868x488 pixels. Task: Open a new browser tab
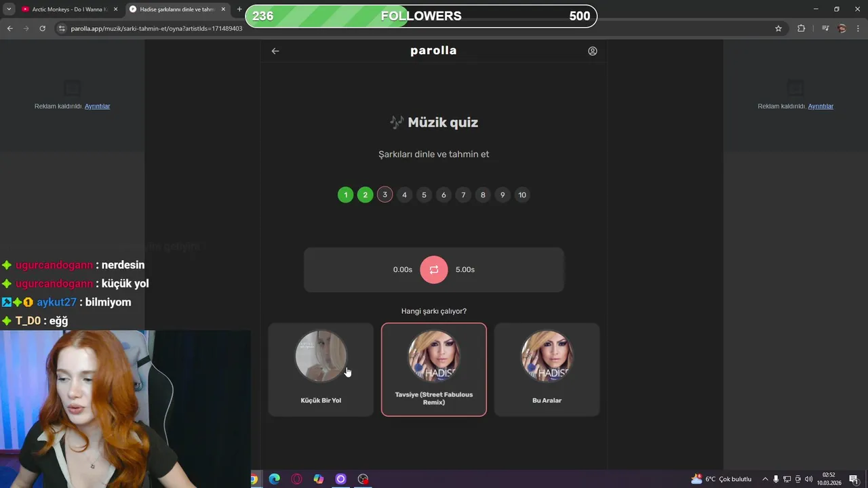coord(239,9)
